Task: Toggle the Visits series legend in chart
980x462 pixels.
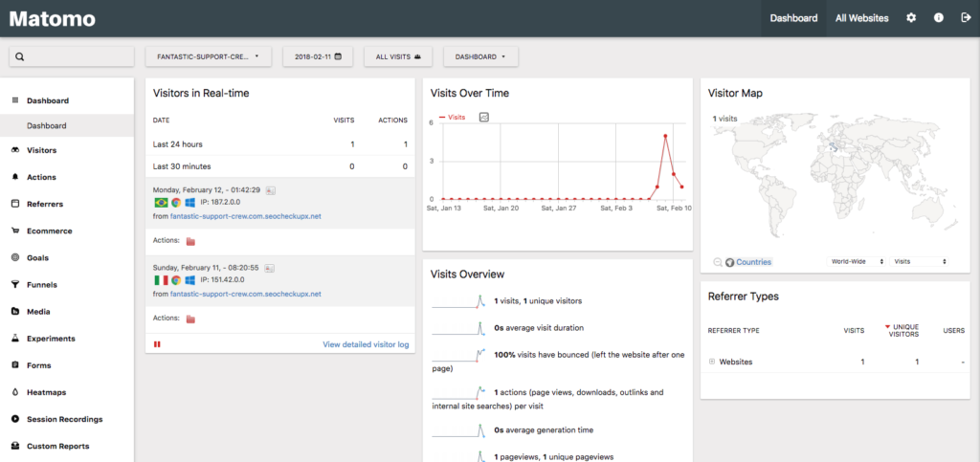Action: pyautogui.click(x=452, y=117)
